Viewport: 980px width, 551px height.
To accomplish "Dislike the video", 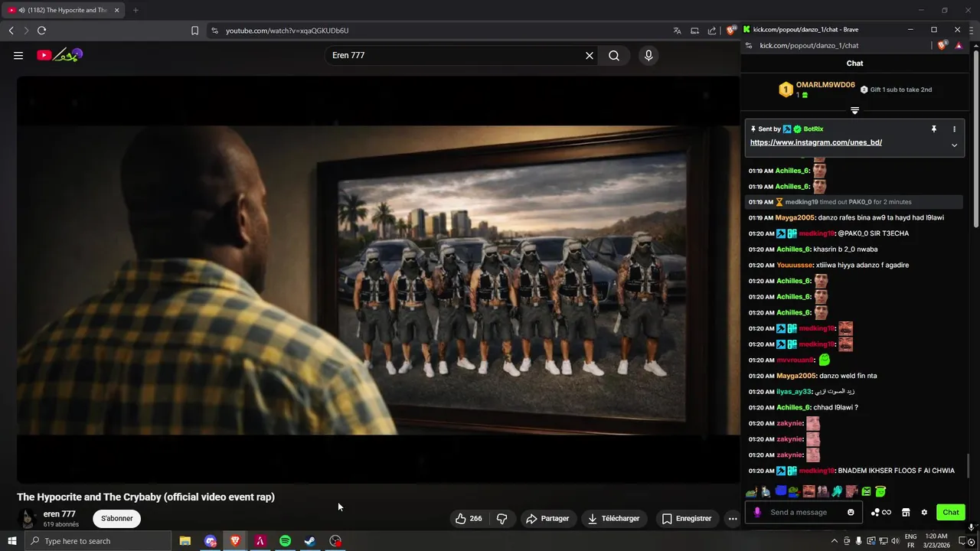I will pos(502,518).
